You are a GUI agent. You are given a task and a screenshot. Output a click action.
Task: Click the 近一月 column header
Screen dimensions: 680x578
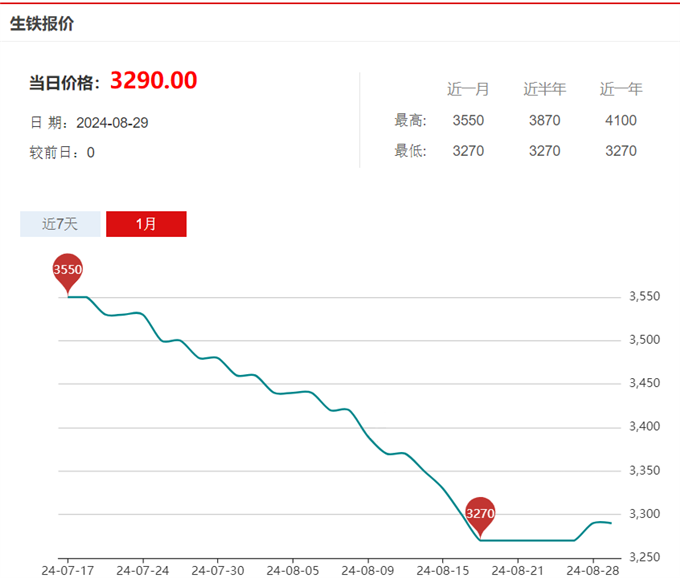click(468, 89)
